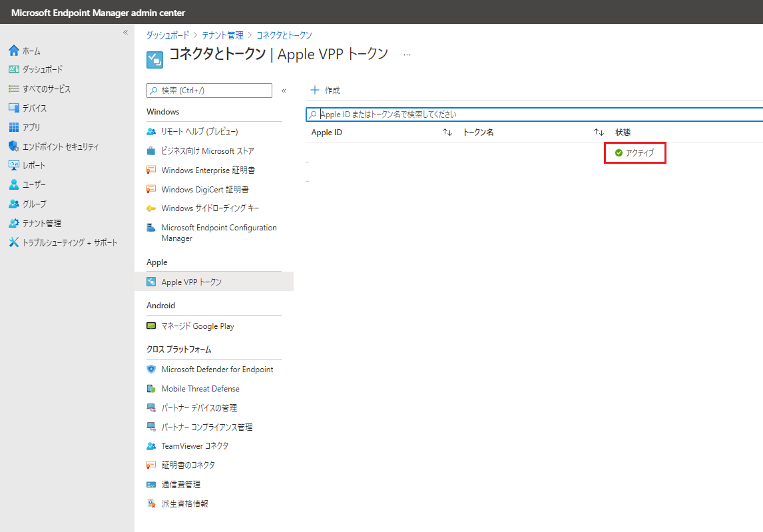Click the パートナー デバイスの管理 icon
This screenshot has width=763, height=532.
(151, 408)
